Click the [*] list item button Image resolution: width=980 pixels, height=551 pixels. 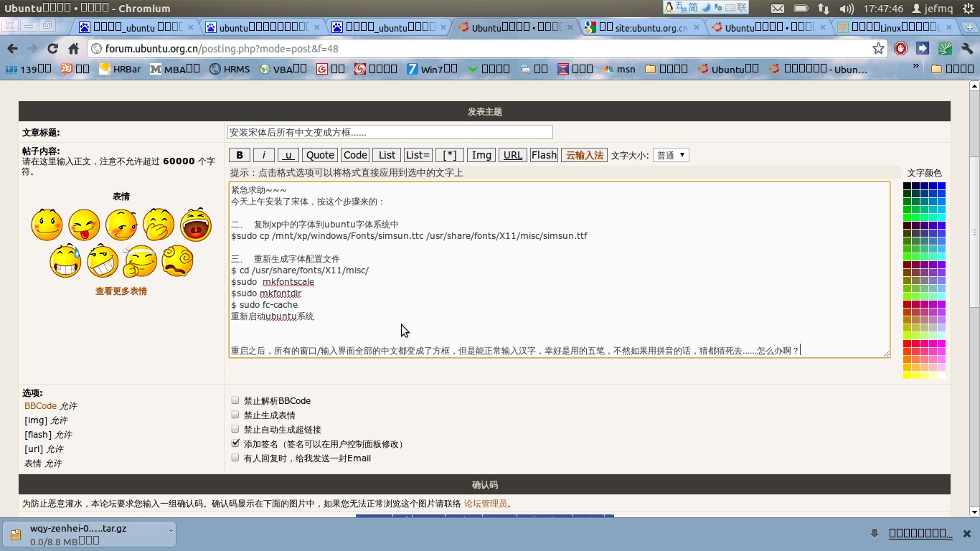tap(450, 155)
